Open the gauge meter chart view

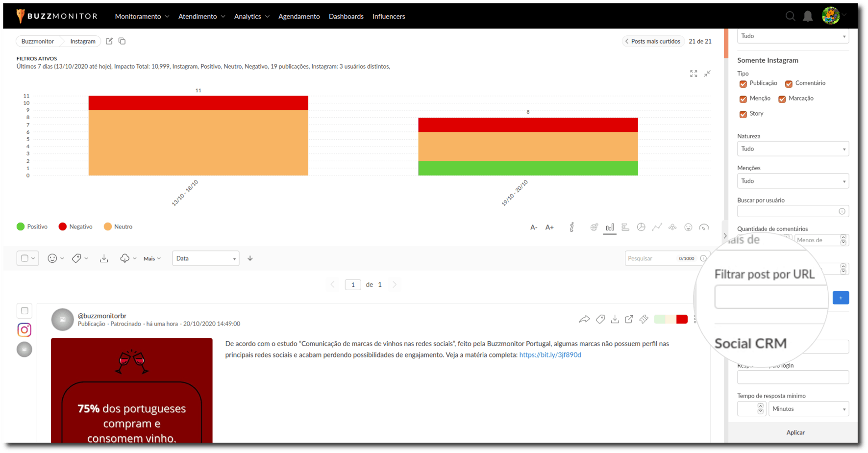coord(704,227)
